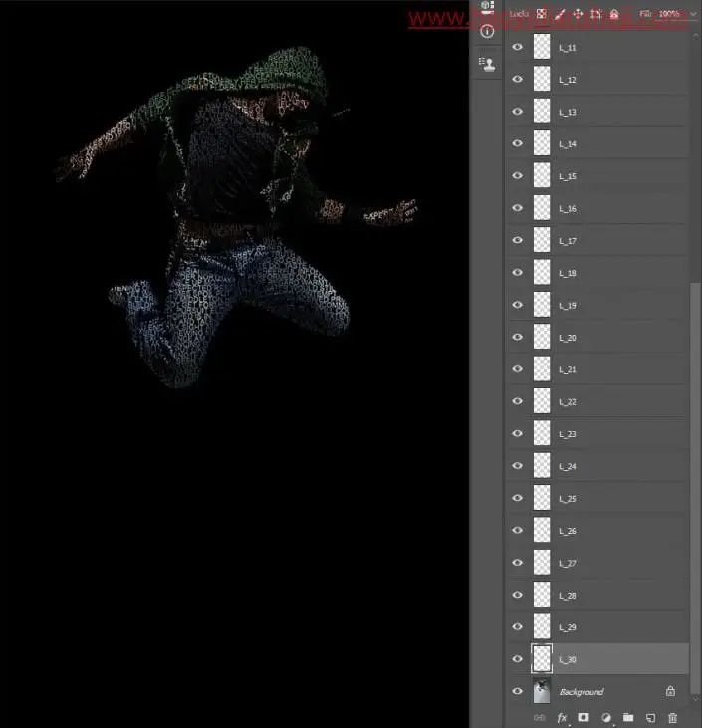Create a new group folder icon

(628, 717)
